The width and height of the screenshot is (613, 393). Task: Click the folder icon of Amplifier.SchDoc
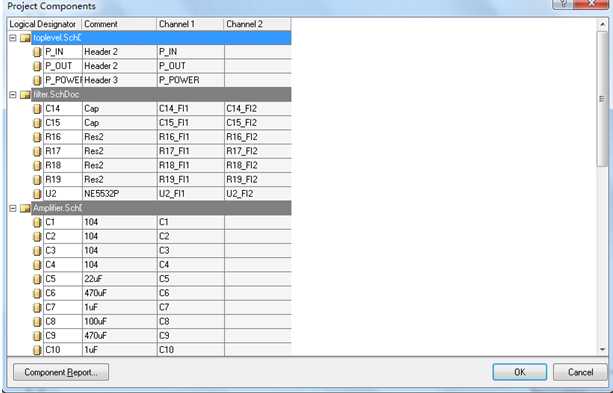point(25,208)
